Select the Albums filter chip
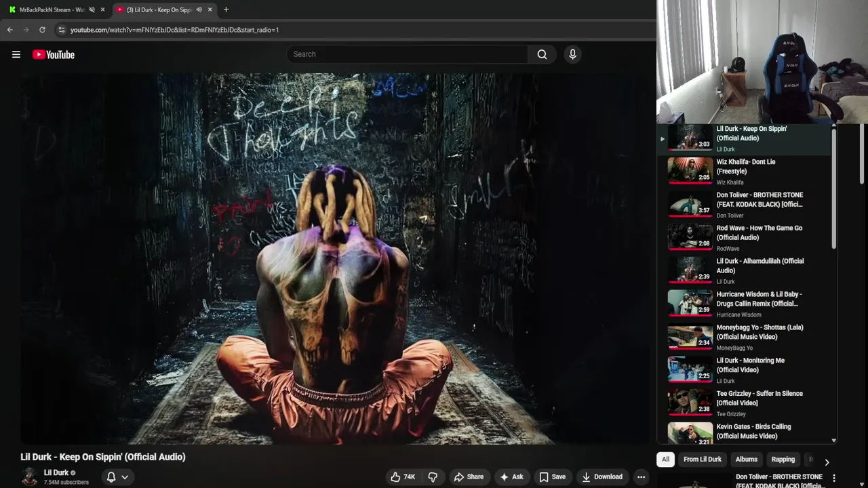This screenshot has width=868, height=488. 747,460
